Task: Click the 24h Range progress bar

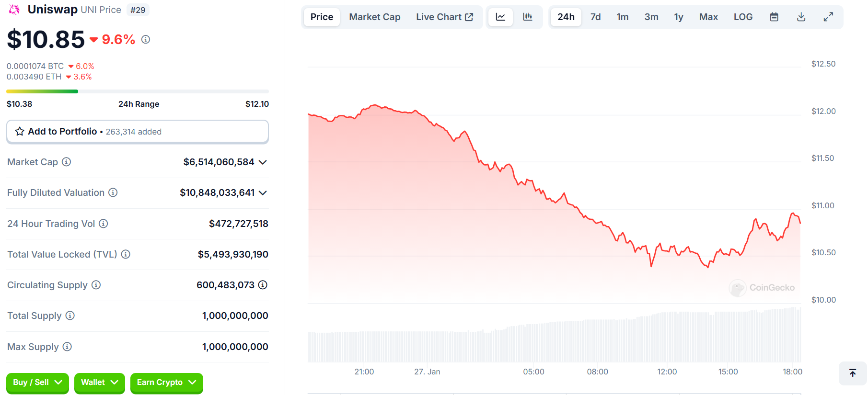Action: click(137, 91)
